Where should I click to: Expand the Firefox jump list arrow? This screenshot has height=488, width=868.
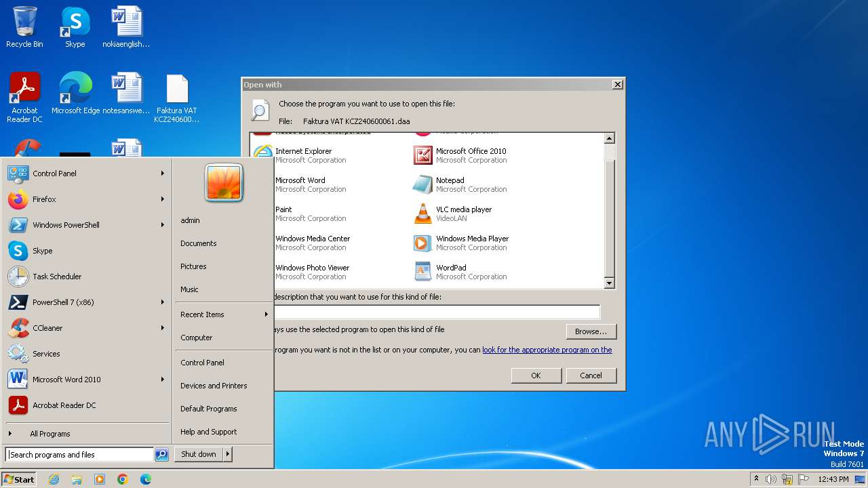coord(163,199)
